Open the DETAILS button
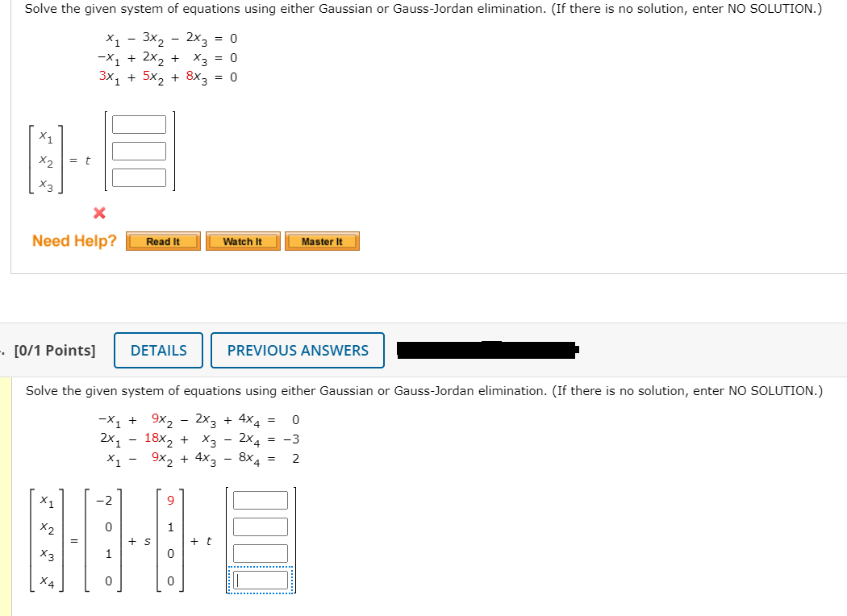Image resolution: width=847 pixels, height=616 pixels. (x=158, y=351)
